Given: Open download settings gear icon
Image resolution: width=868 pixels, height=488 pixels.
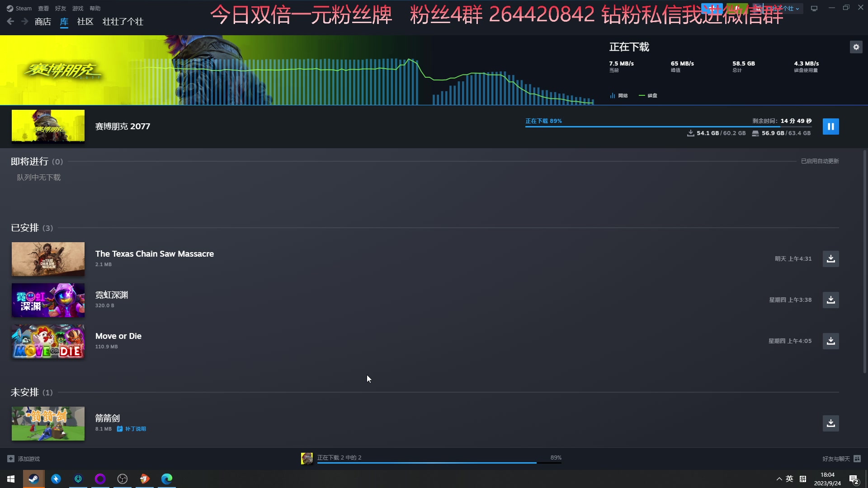Looking at the screenshot, I should pyautogui.click(x=856, y=47).
